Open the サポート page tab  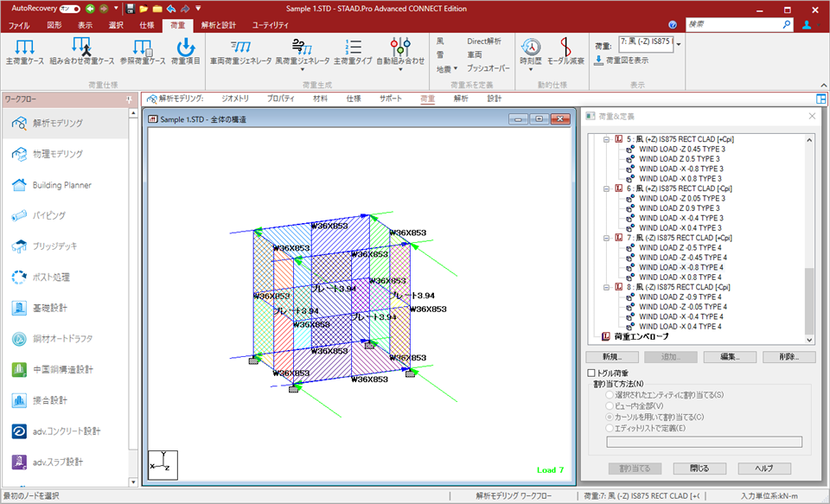[391, 99]
